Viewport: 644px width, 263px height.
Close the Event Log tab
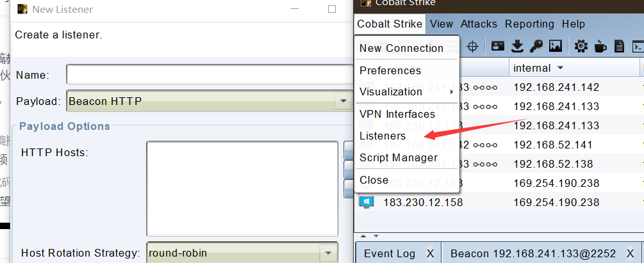[x=430, y=253]
